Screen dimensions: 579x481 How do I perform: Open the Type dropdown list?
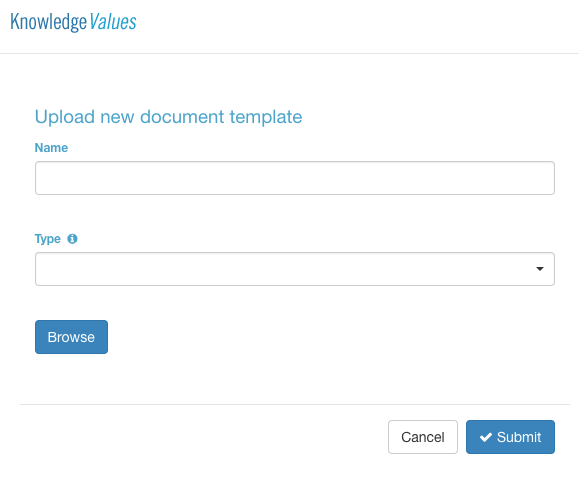click(x=295, y=269)
